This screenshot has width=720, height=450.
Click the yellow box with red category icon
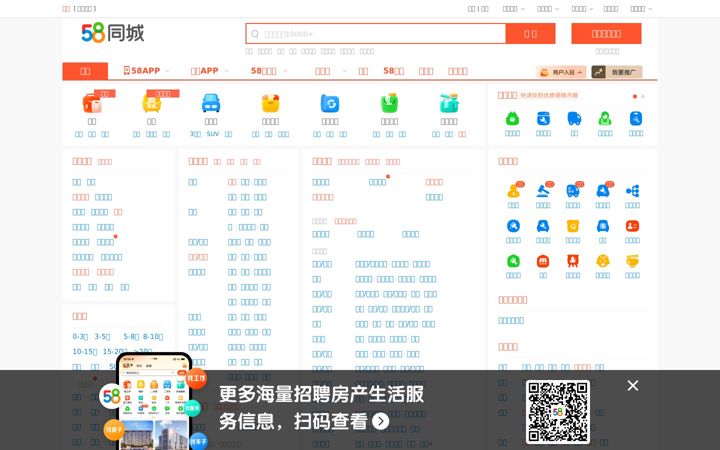tap(270, 103)
